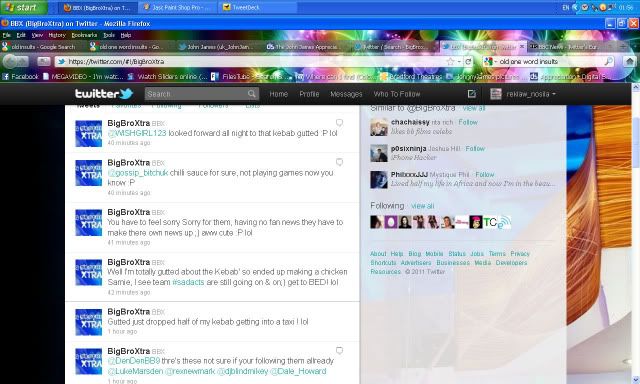Click the Firefox home button icon
This screenshot has height=384, width=640.
[x=630, y=62]
